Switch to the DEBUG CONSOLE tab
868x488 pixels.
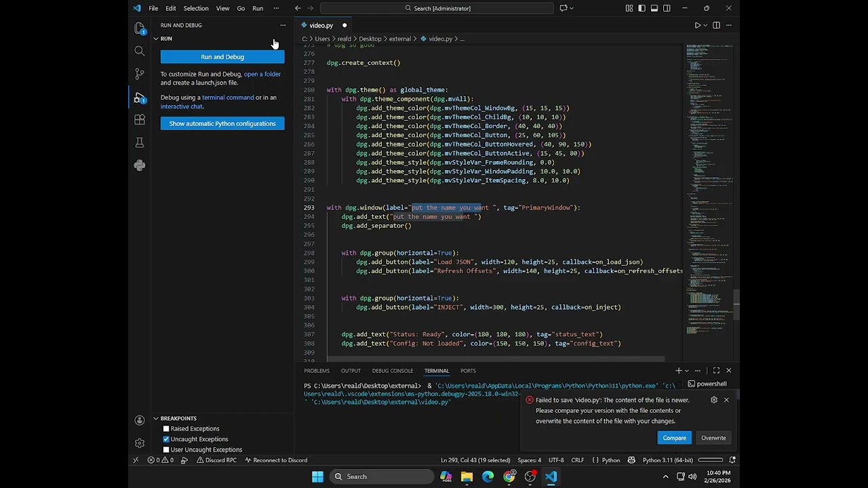click(392, 371)
